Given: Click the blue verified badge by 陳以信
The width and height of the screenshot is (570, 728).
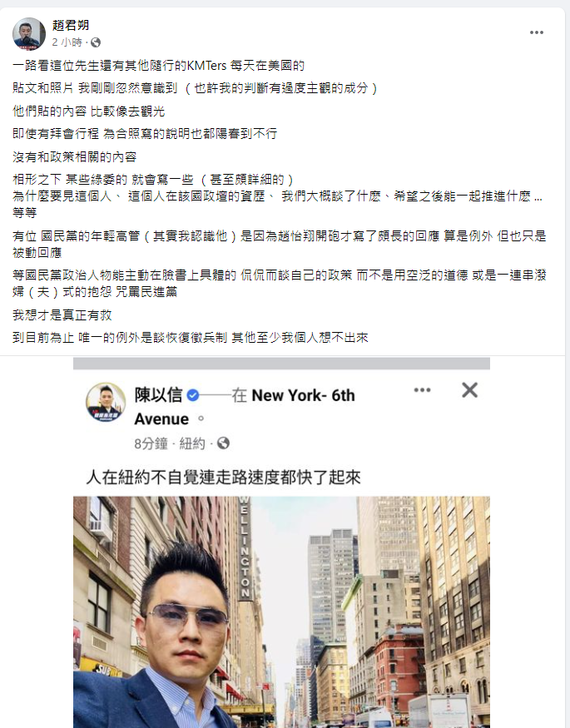Looking at the screenshot, I should [x=193, y=395].
